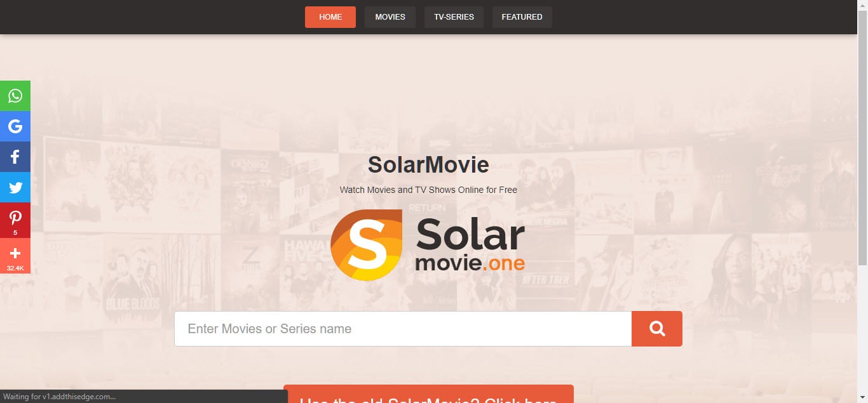
Task: Open the TV-SERIES section
Action: (454, 17)
